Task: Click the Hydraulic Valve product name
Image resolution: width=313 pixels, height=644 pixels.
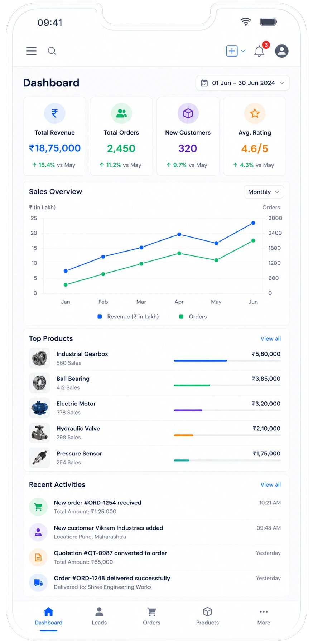Action: pos(78,429)
